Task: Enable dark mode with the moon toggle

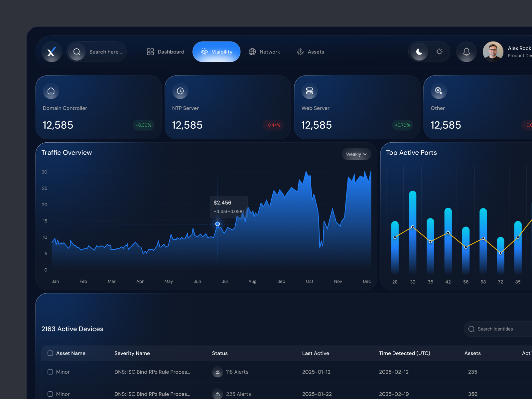Action: (x=419, y=52)
